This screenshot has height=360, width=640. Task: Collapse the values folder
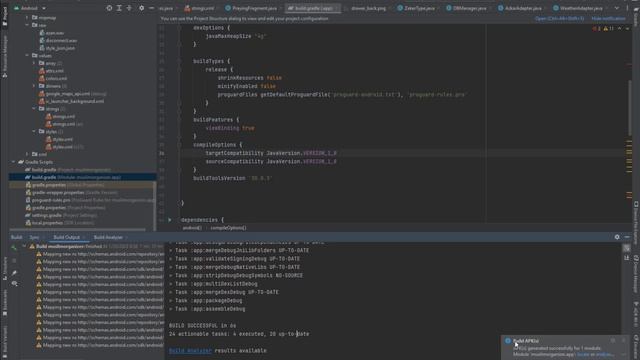tap(27, 56)
